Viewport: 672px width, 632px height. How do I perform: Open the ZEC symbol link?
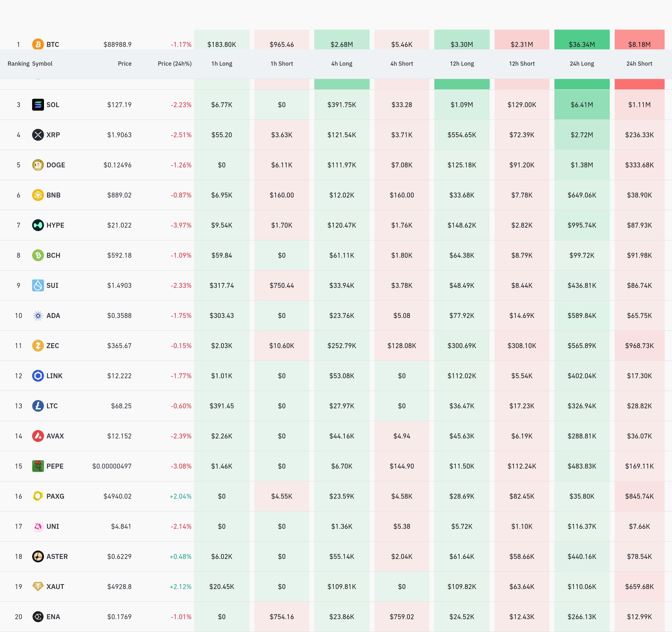[x=53, y=346]
